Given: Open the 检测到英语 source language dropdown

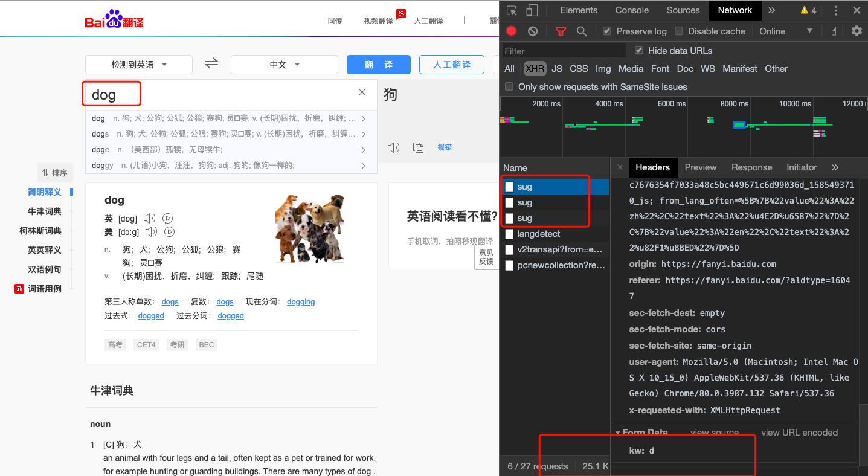Looking at the screenshot, I should tap(138, 63).
